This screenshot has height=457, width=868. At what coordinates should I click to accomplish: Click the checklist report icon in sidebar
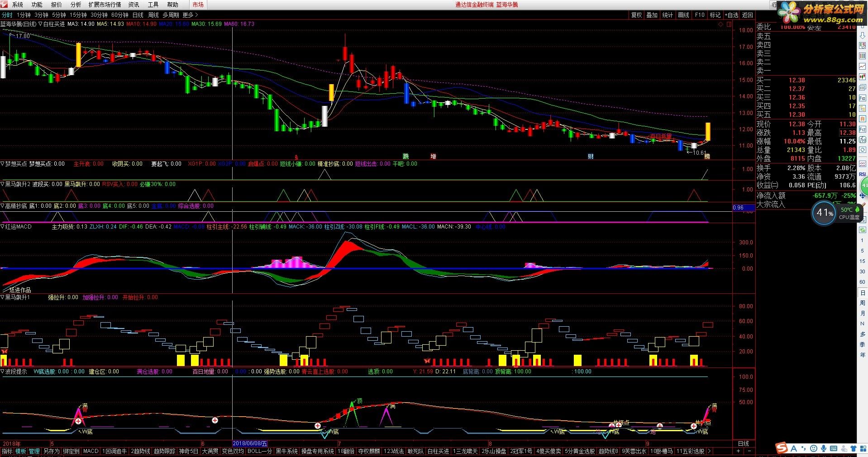point(863,45)
